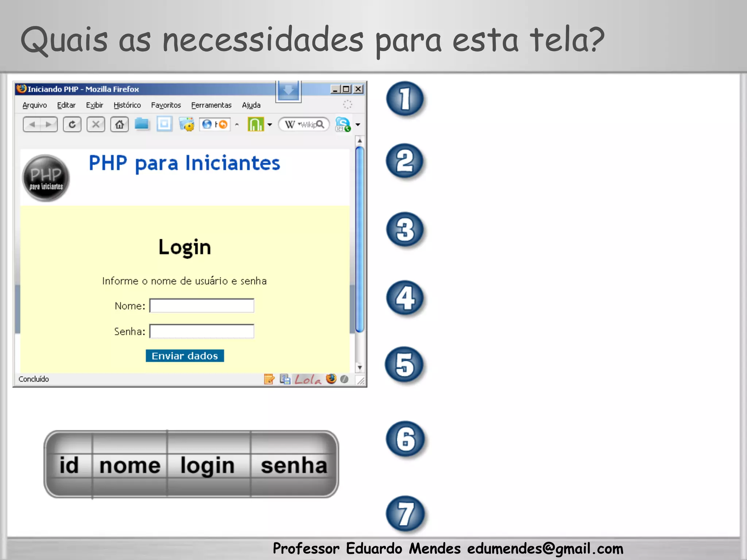Click 'Informe o nome de usuário e senha'
This screenshot has width=747, height=560.
click(x=184, y=281)
